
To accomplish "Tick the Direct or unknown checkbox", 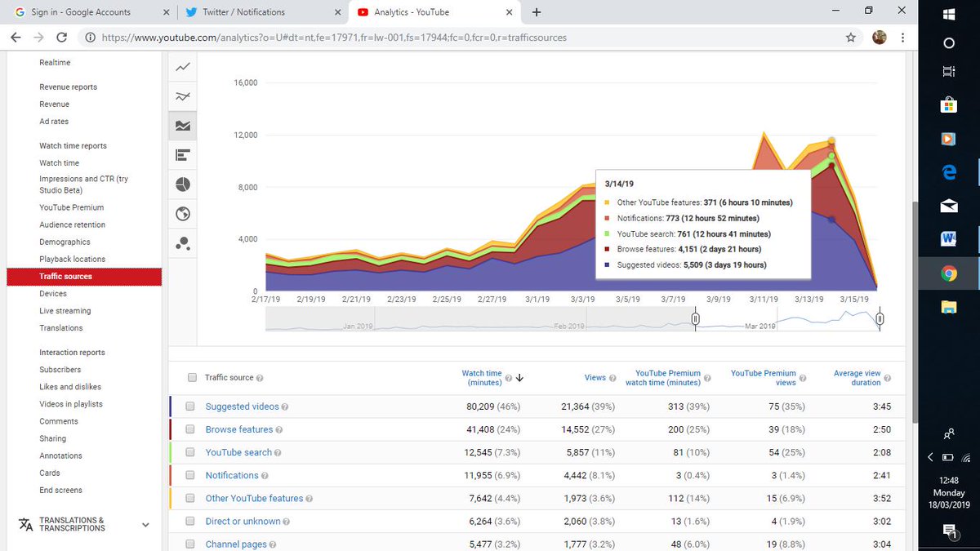I will [190, 521].
